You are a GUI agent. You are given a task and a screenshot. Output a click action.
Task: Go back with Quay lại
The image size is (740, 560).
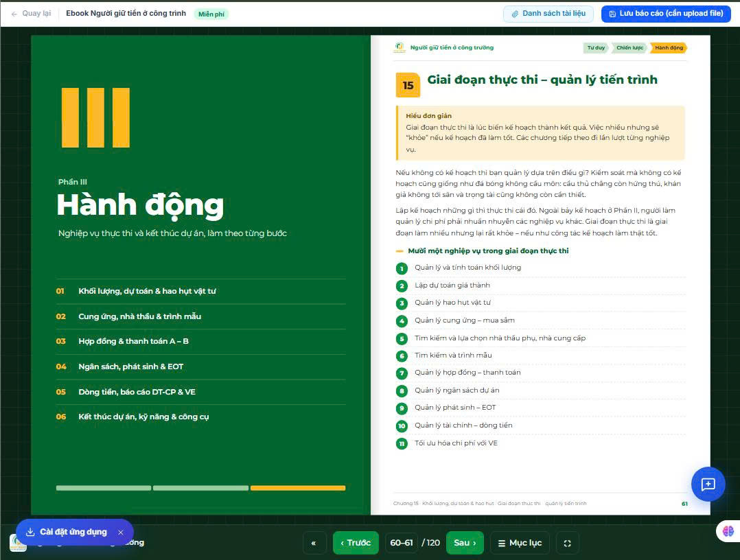click(x=31, y=13)
